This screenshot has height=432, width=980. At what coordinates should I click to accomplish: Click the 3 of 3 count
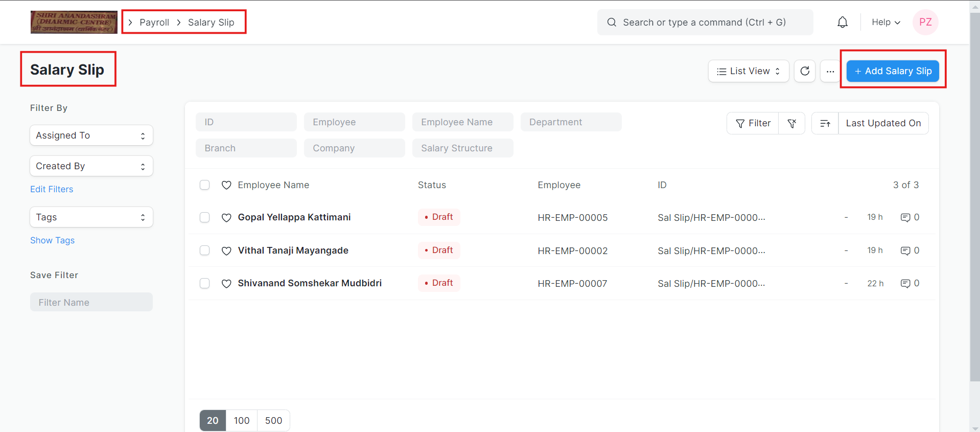point(906,185)
